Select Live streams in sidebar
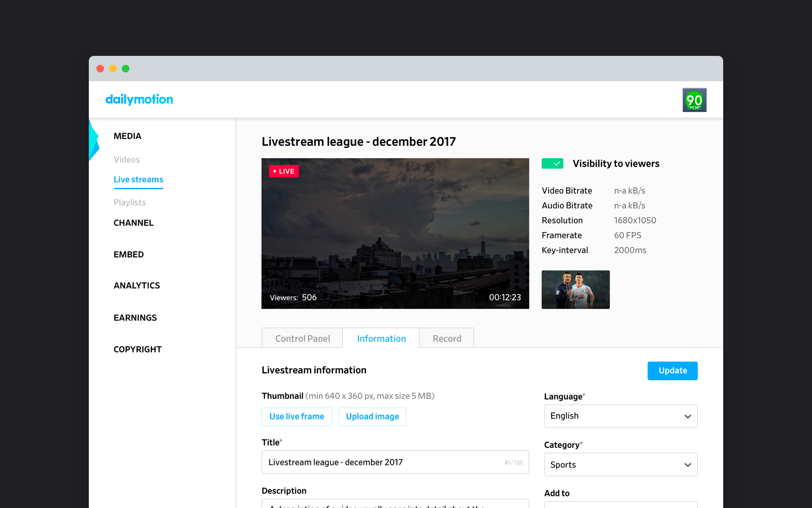This screenshot has height=508, width=812. coord(138,179)
